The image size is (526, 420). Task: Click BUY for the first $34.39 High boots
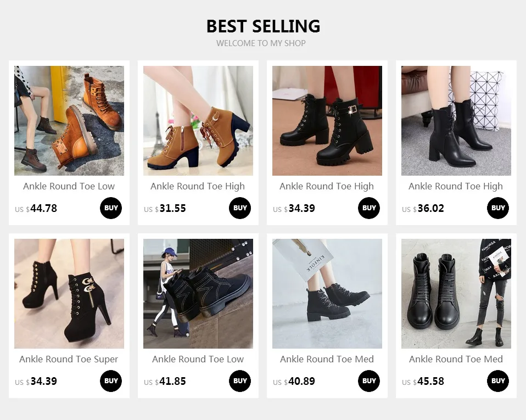click(369, 208)
